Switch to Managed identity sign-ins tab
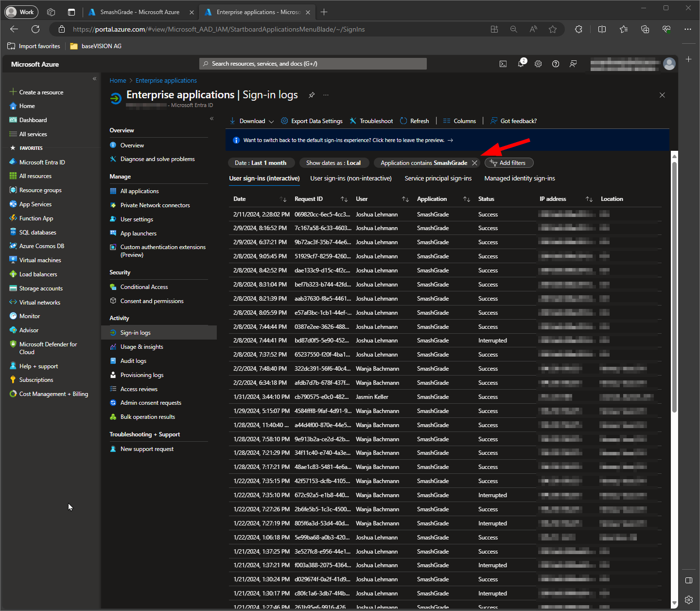Viewport: 700px width, 611px height. coord(520,179)
